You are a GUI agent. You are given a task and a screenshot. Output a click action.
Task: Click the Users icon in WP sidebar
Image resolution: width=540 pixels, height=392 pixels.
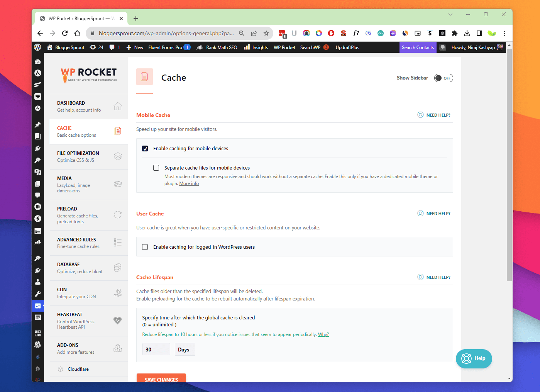[38, 282]
